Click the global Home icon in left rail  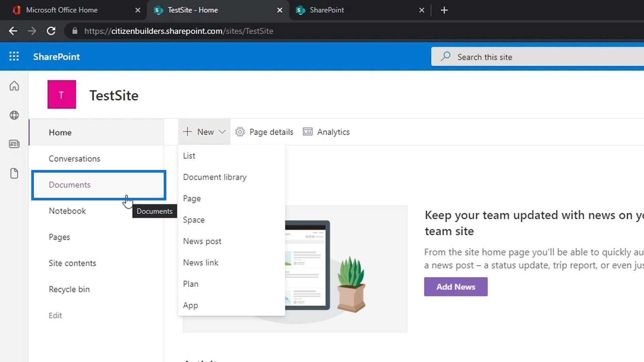[x=14, y=86]
